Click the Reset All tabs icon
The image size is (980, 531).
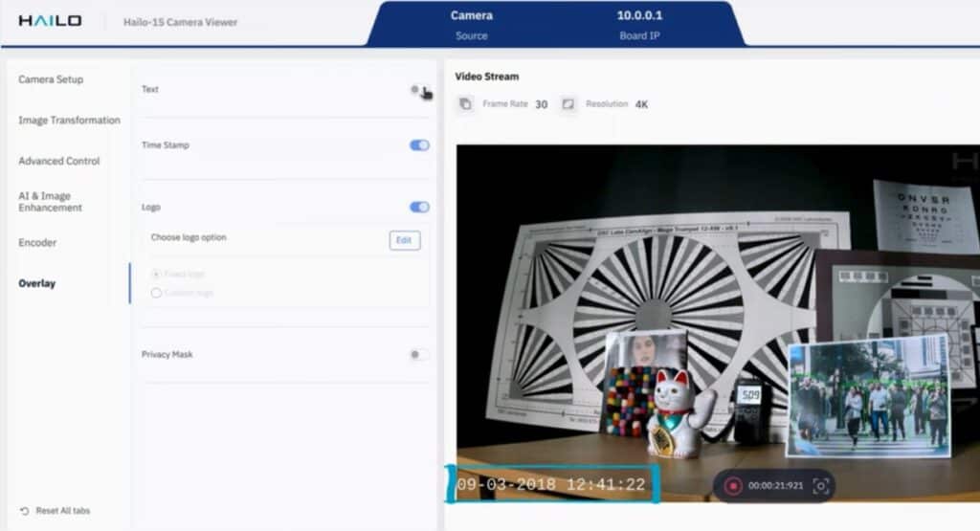click(24, 511)
